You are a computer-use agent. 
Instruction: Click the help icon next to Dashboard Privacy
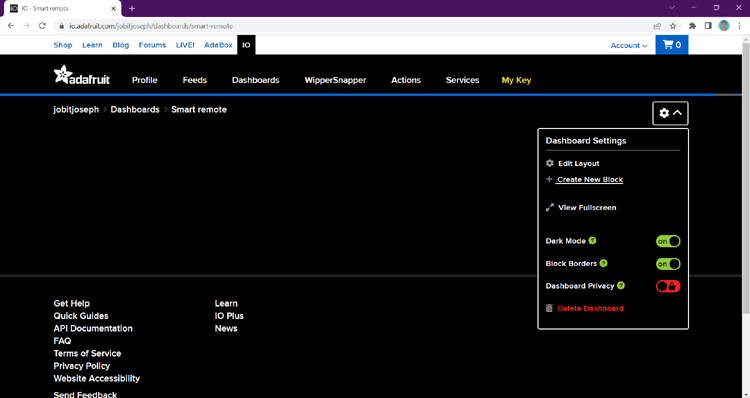(621, 286)
